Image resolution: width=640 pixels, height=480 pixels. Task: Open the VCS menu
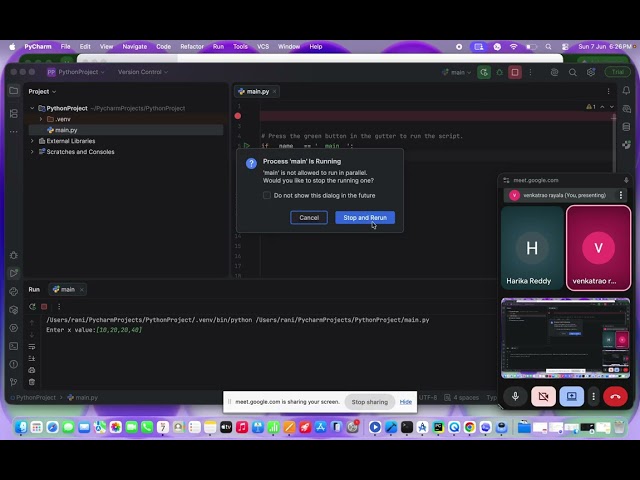pyautogui.click(x=263, y=47)
